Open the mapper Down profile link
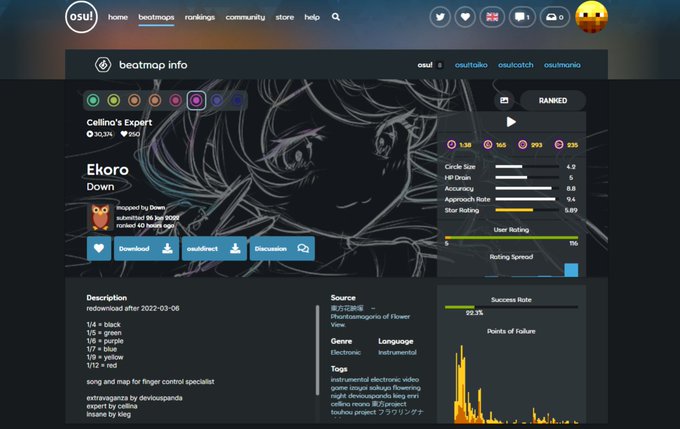Screen dimensions: 680x429 (x=157, y=208)
